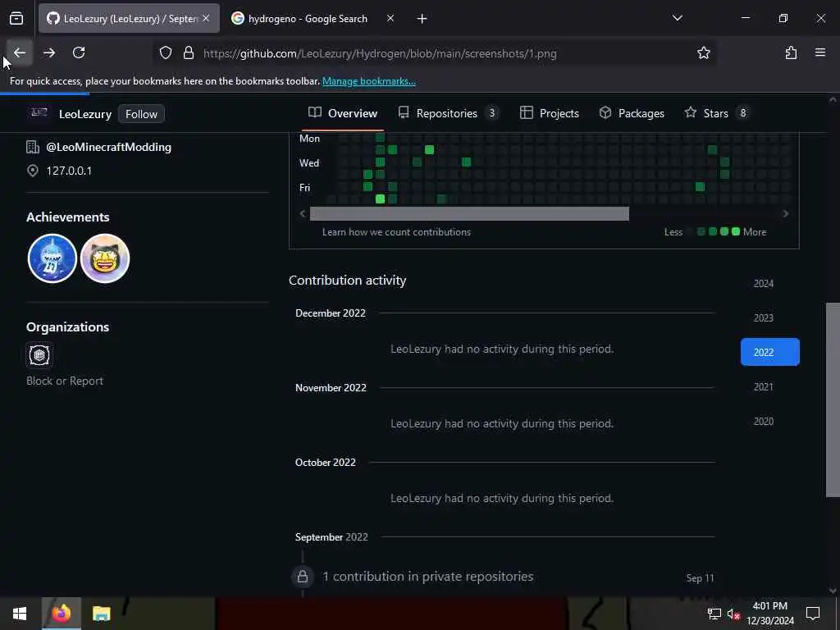
Task: Open a new browser tab
Action: [422, 19]
